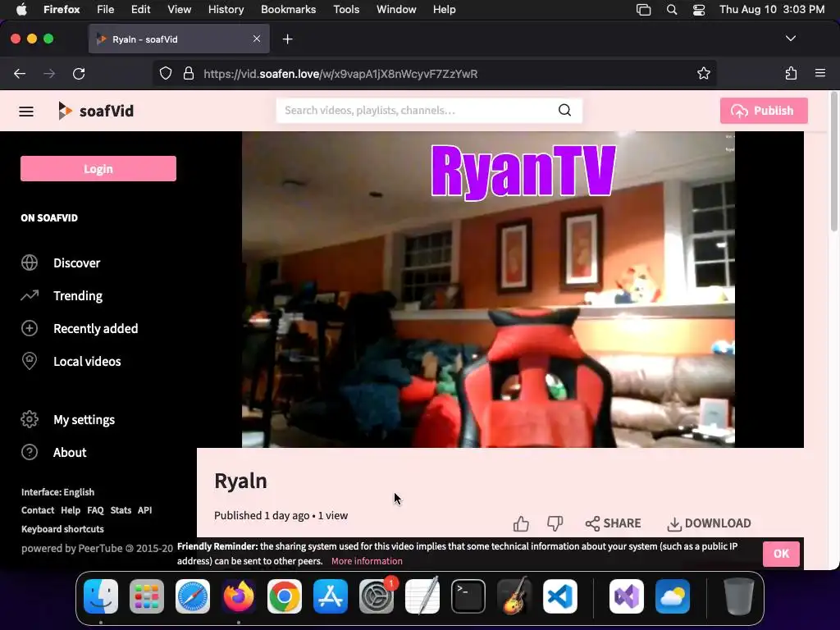Open Finder from the Dock

click(x=101, y=596)
